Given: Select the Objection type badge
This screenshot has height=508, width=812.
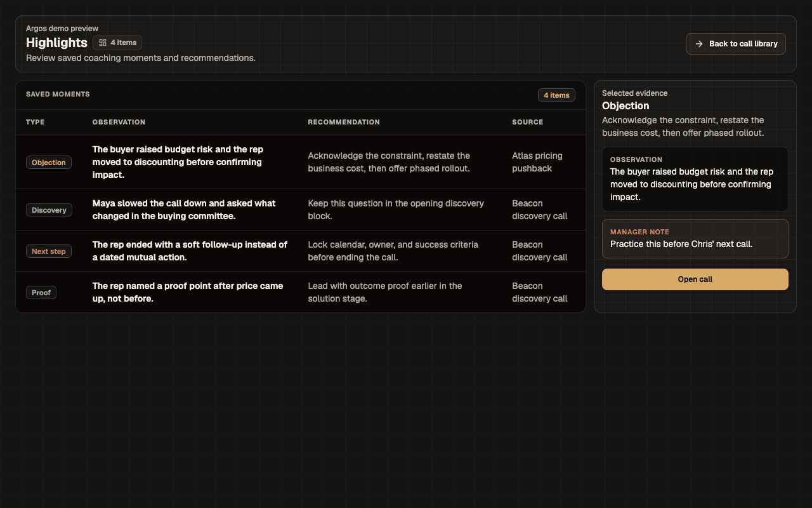Looking at the screenshot, I should [x=49, y=163].
